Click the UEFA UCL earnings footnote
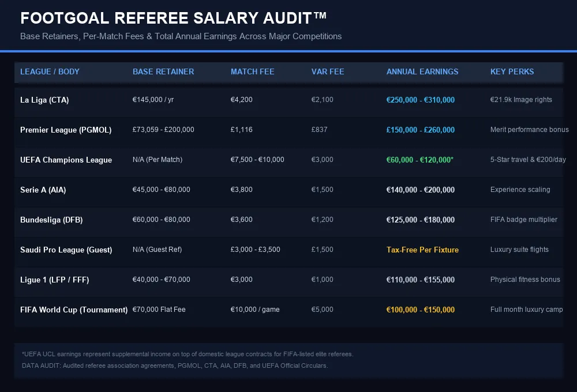This screenshot has height=392, width=577. pyautogui.click(x=188, y=354)
